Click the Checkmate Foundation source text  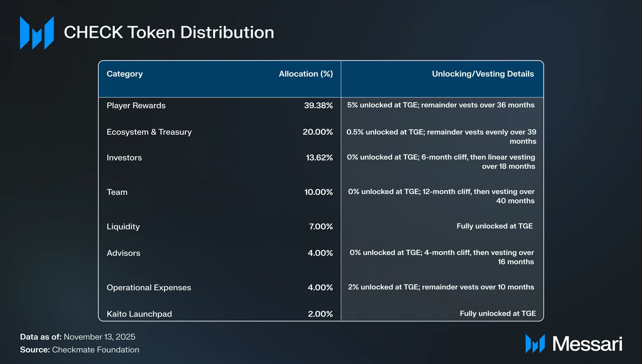tap(96, 350)
